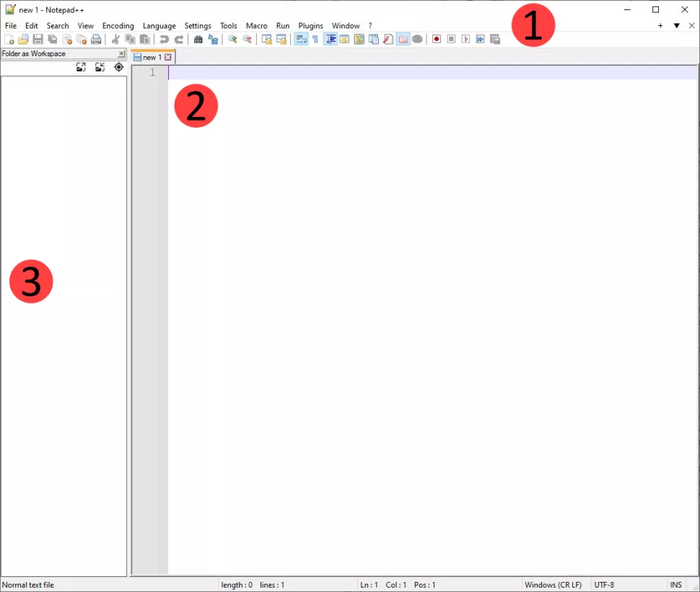Click line 1 in the editor area
The width and height of the screenshot is (700, 592).
coord(432,72)
